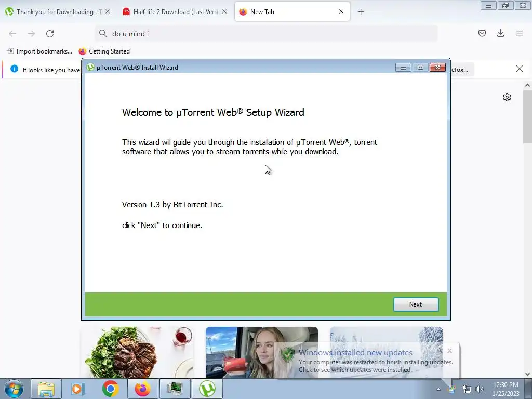Maximize the µTorrent Web Install Wizard
The height and width of the screenshot is (399, 532).
click(x=420, y=67)
